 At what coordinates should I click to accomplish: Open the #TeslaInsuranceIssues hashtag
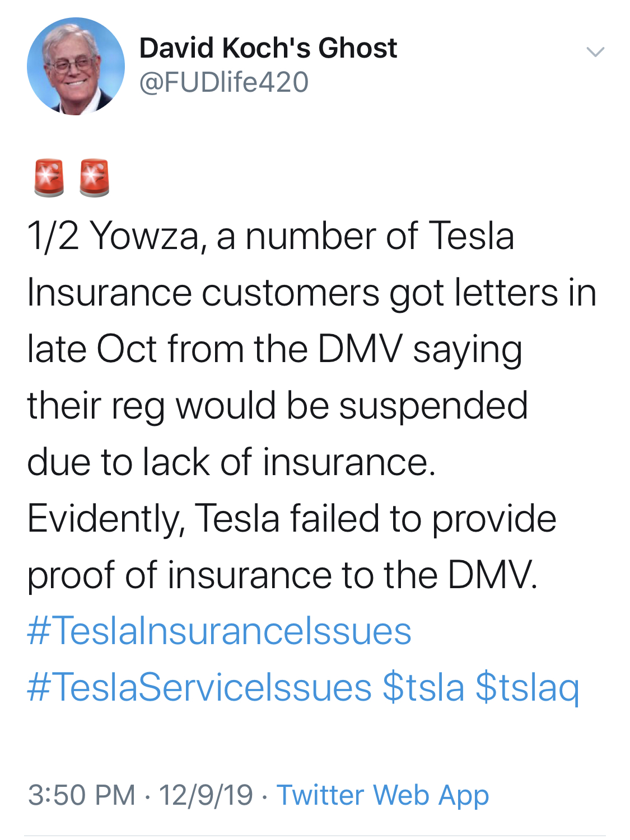(219, 631)
